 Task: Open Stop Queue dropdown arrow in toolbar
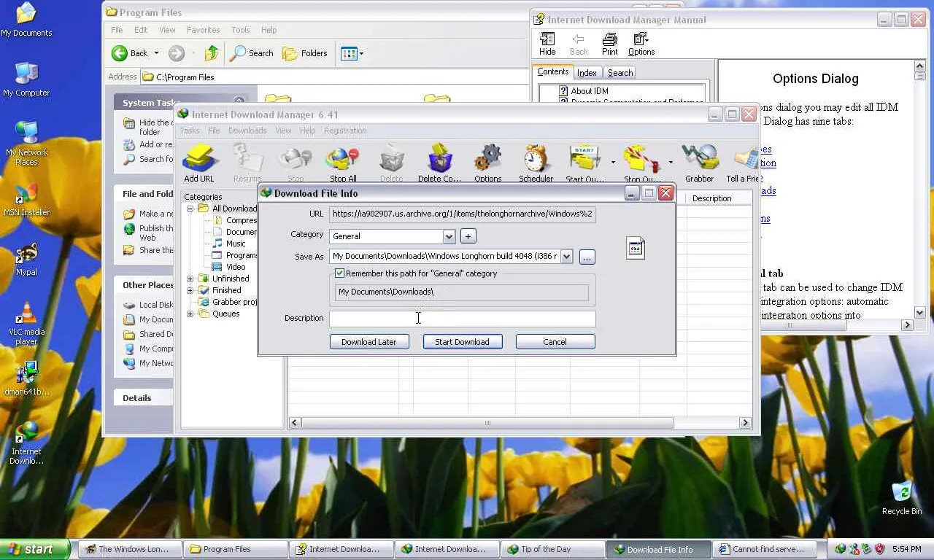[671, 162]
